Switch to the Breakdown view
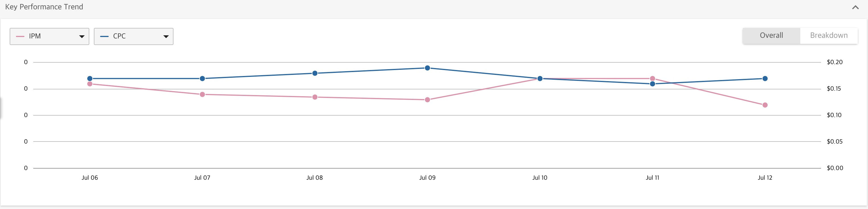 (x=828, y=35)
